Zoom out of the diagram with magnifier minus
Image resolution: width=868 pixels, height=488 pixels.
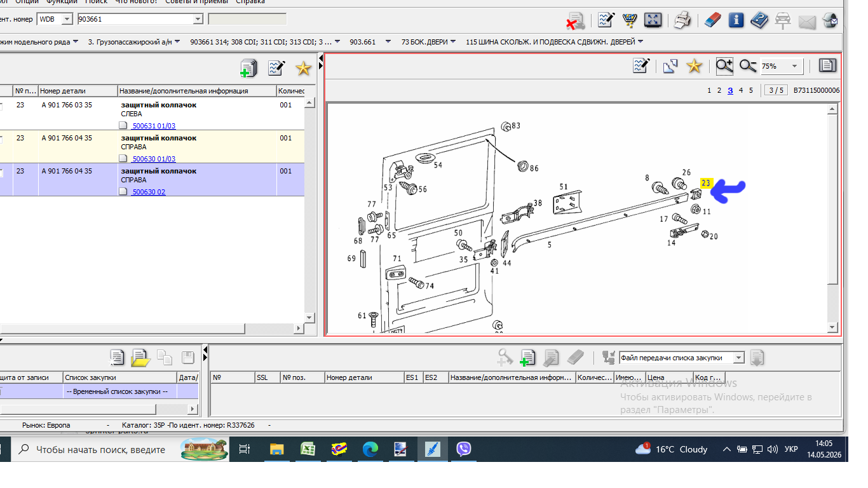(748, 65)
